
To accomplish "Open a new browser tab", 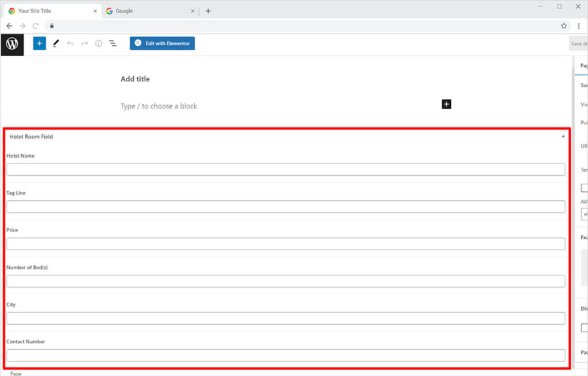I will pos(208,11).
